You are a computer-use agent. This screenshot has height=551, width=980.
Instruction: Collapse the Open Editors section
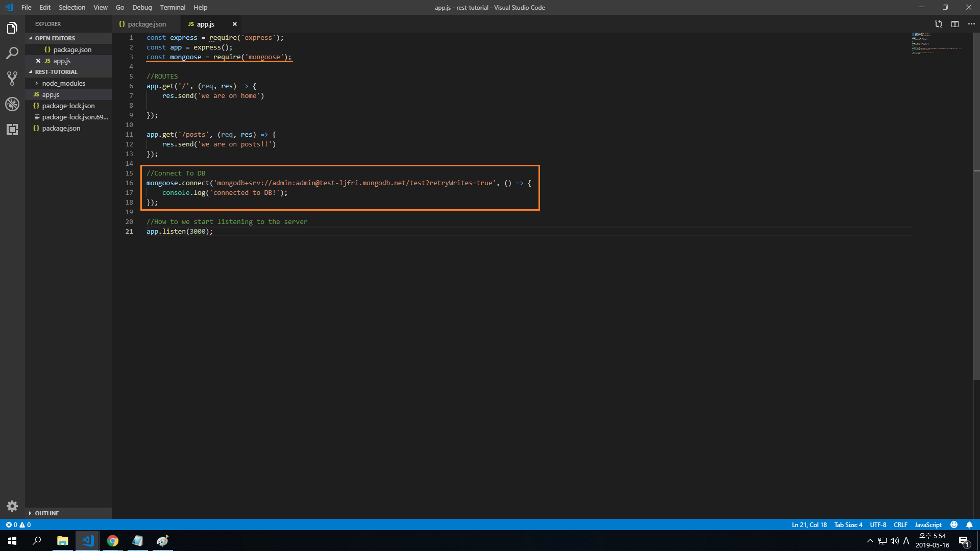click(68, 38)
